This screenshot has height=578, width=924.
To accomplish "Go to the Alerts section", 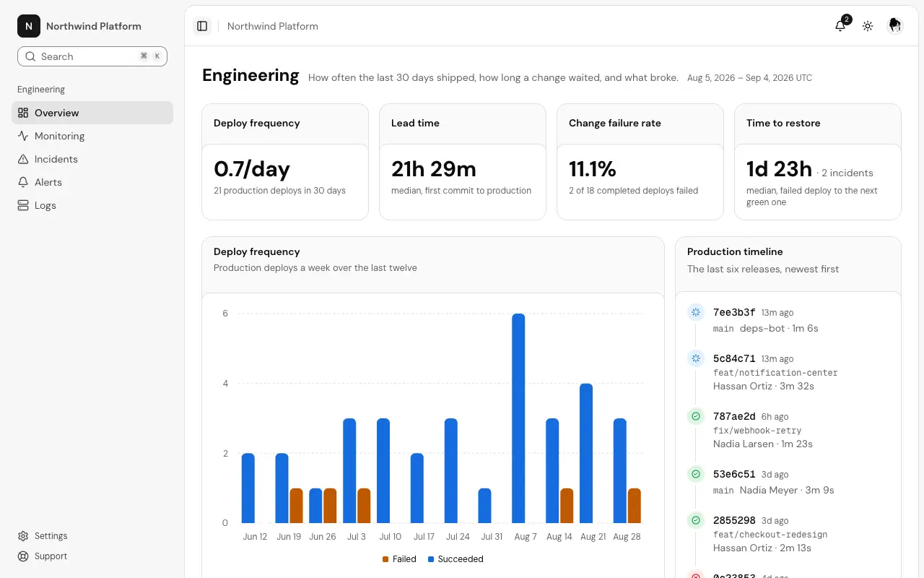I will click(92, 182).
